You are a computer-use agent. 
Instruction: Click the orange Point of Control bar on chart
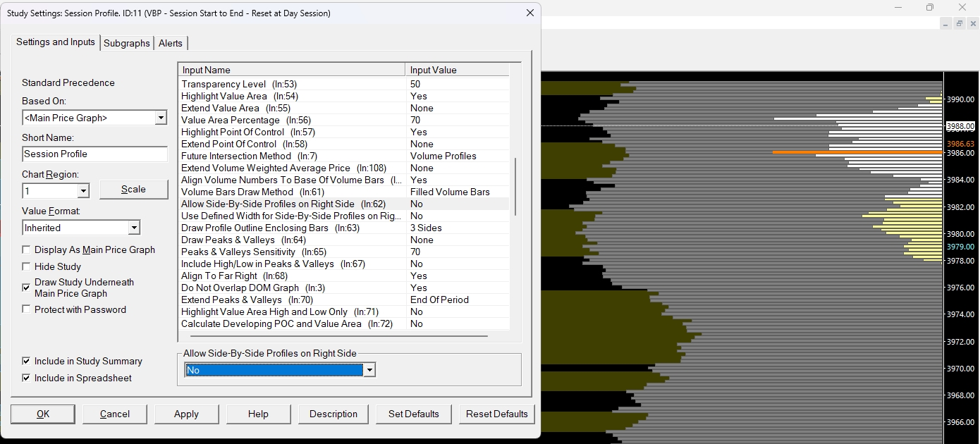pyautogui.click(x=857, y=152)
